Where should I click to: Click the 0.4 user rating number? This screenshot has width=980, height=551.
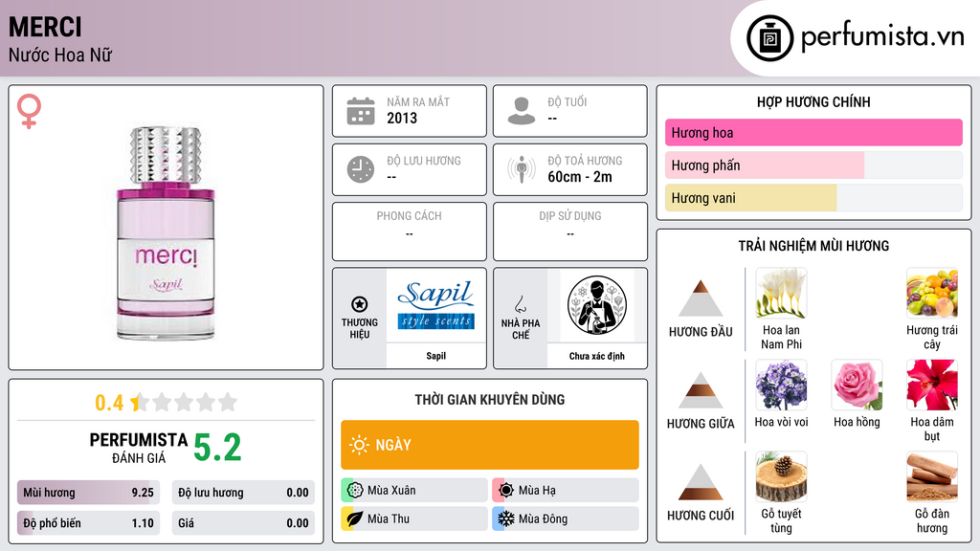click(109, 403)
